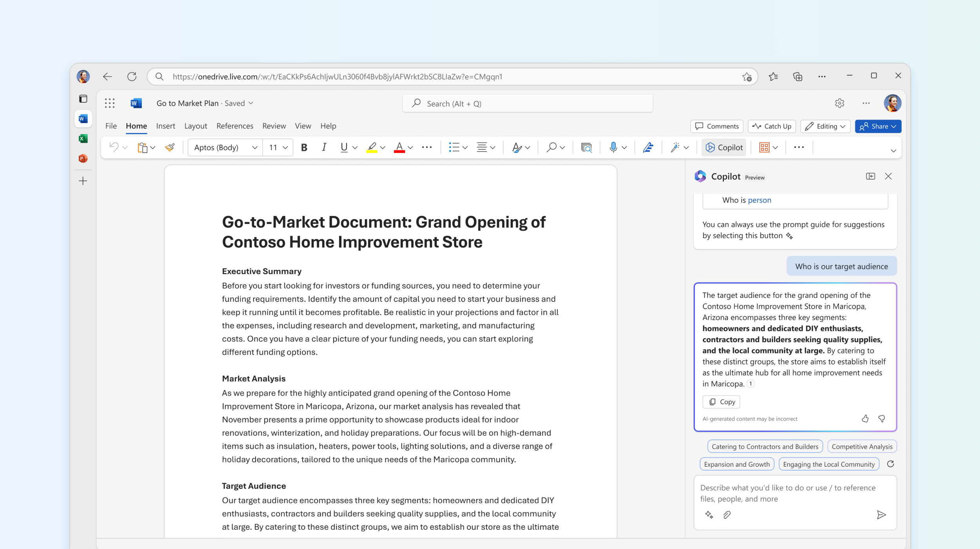Select the Review ribbon tab
Screen dimensions: 980x549
point(272,126)
